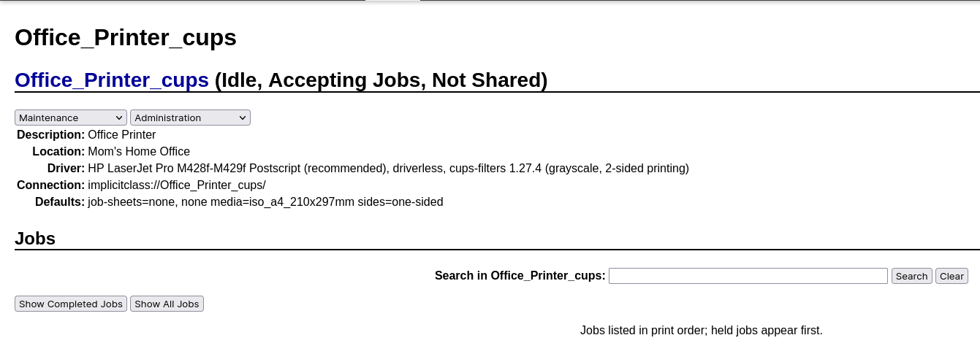Click the Show All Jobs button
This screenshot has height=354, width=980.
click(x=167, y=304)
